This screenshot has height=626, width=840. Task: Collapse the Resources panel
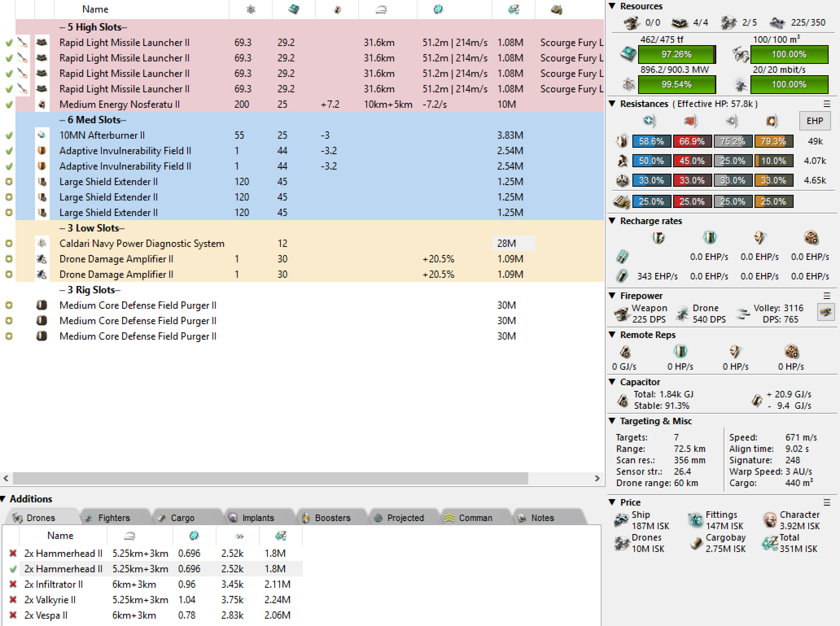(612, 6)
